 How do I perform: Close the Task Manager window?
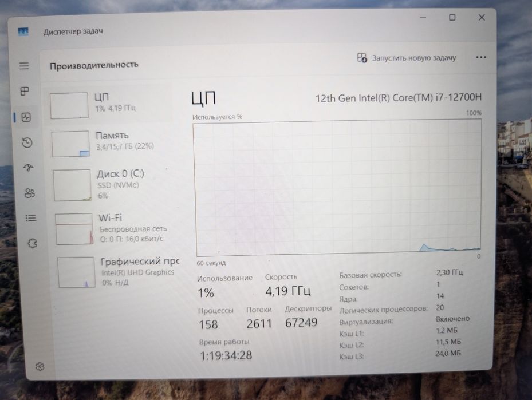pos(482,17)
